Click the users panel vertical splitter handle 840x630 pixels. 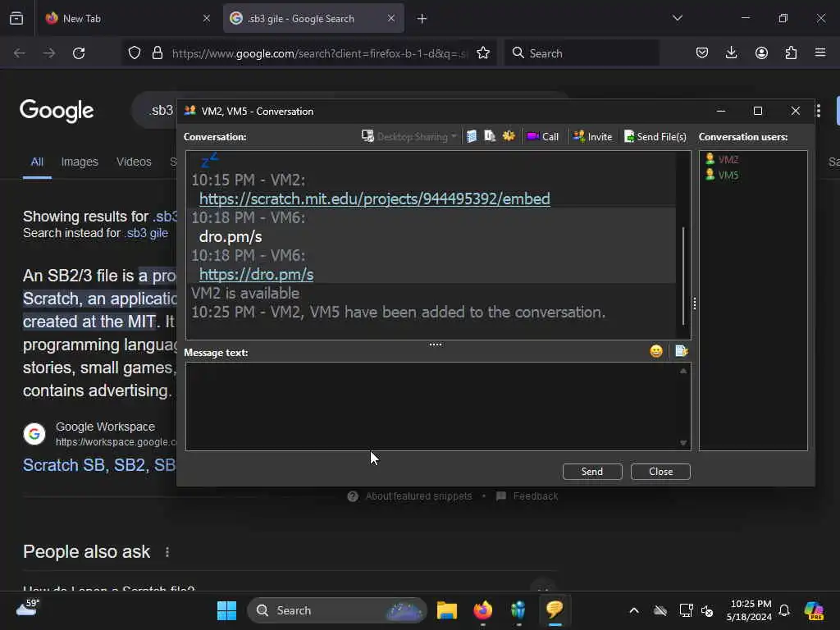pyautogui.click(x=695, y=304)
